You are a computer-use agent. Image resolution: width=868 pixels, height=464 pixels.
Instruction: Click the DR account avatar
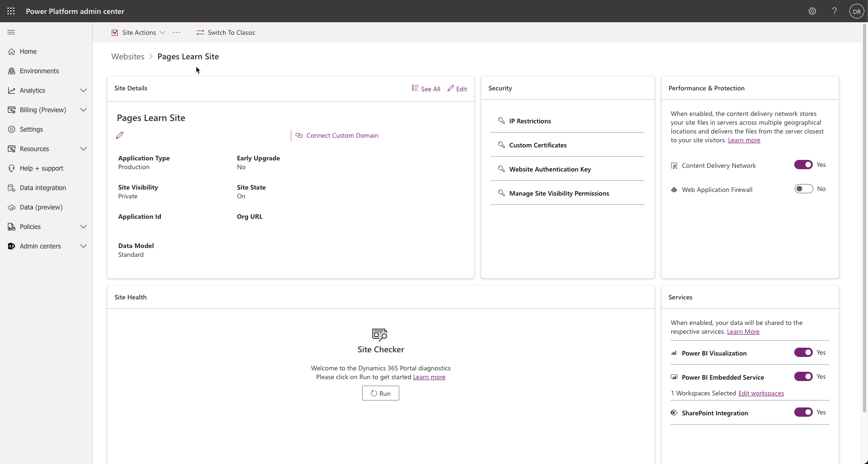[856, 11]
